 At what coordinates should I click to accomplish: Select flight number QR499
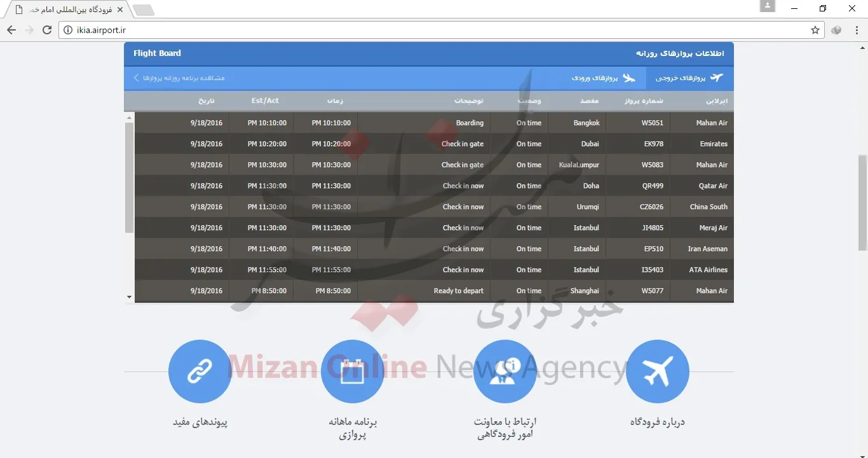click(x=653, y=186)
